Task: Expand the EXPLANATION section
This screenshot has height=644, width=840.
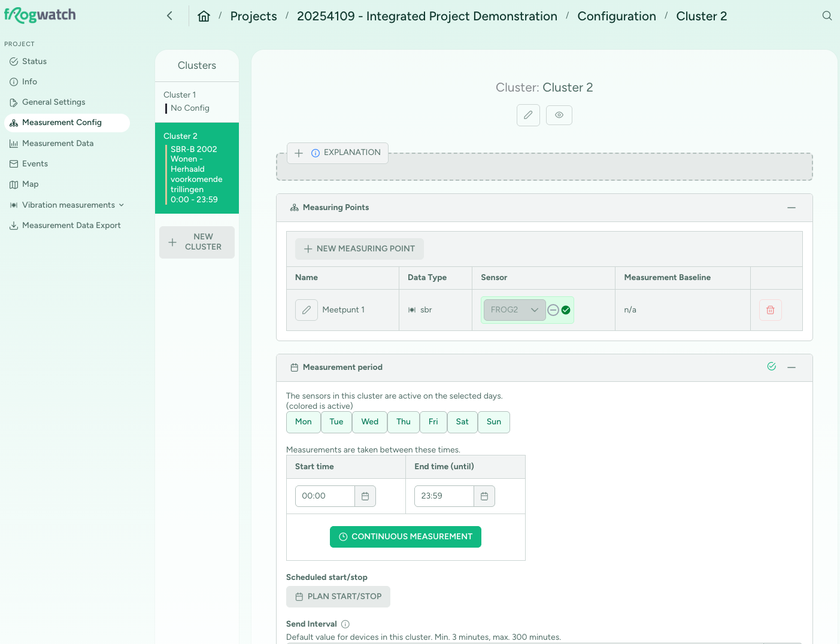Action: pyautogui.click(x=338, y=153)
